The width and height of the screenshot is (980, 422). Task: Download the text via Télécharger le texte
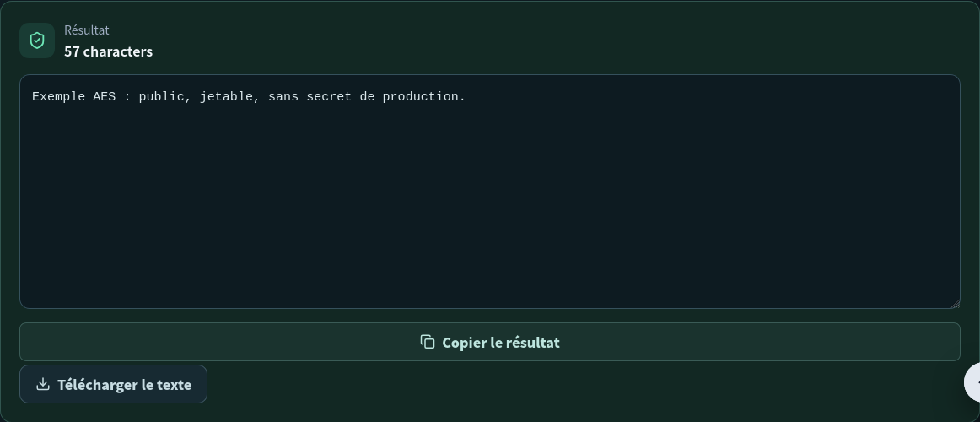click(x=113, y=384)
